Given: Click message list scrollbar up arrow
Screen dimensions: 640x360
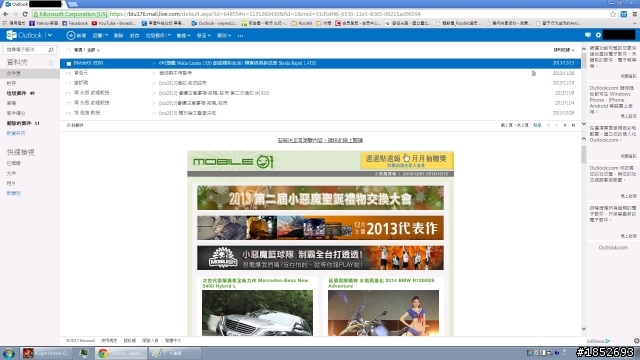Looking at the screenshot, I should (584, 49).
